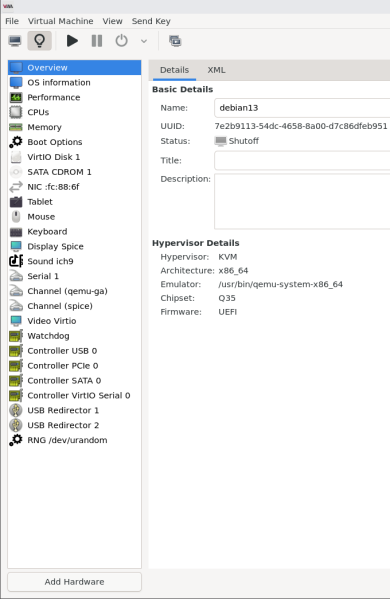Select Controller PCIe 0

pyautogui.click(x=74, y=366)
